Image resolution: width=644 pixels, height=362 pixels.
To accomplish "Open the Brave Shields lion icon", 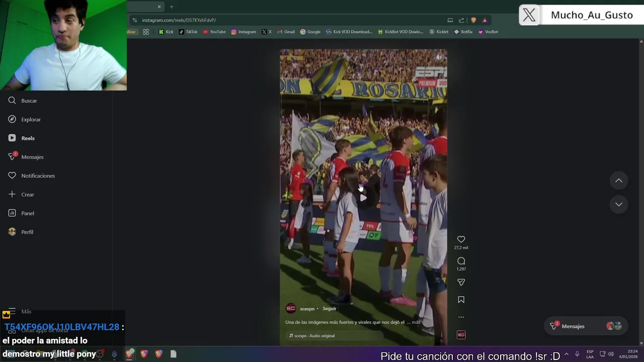I will tap(473, 20).
